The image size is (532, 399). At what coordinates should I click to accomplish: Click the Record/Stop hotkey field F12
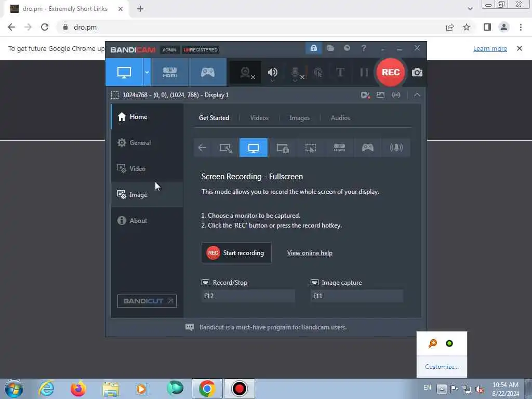coord(248,296)
